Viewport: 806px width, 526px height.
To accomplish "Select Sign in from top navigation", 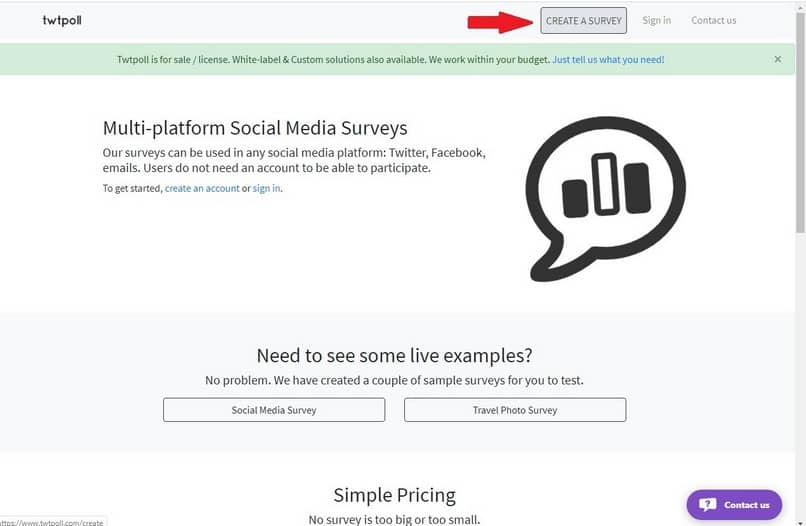I will 656,21.
